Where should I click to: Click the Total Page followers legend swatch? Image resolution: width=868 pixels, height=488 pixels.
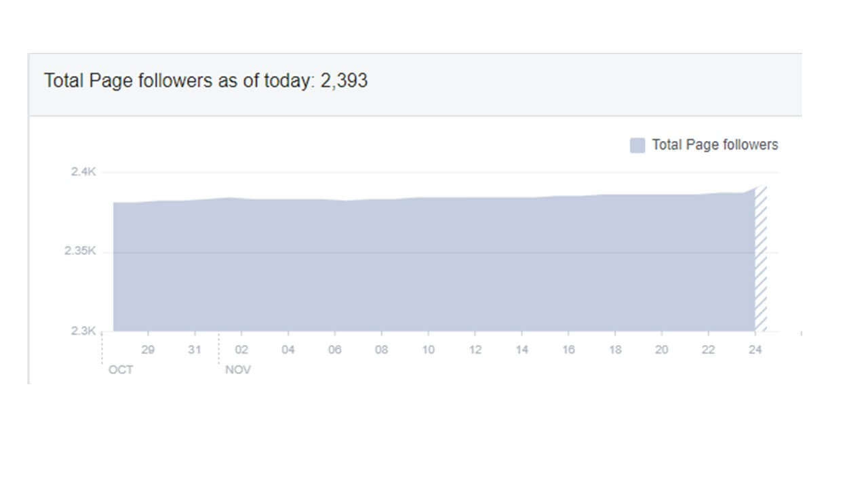637,145
